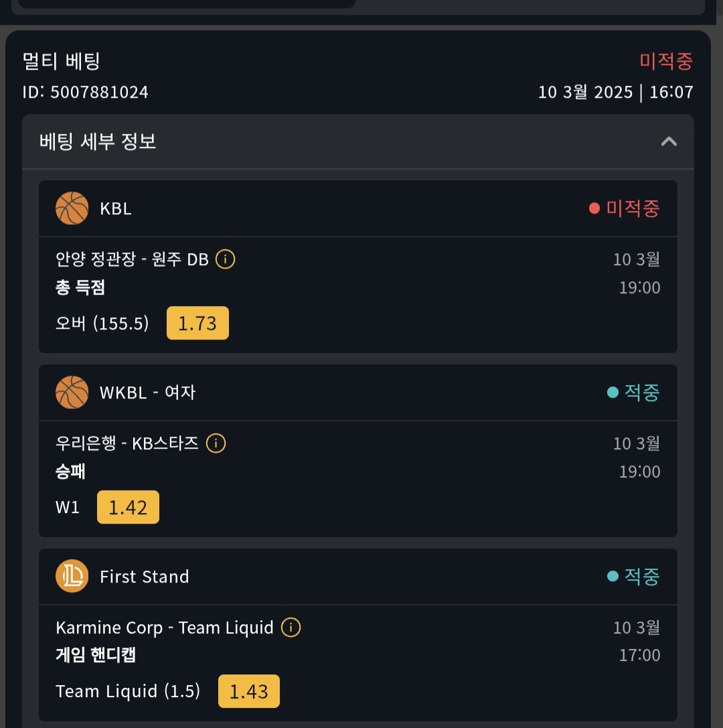Click the overall 미적중 bet status label
The height and width of the screenshot is (728, 723).
665,62
